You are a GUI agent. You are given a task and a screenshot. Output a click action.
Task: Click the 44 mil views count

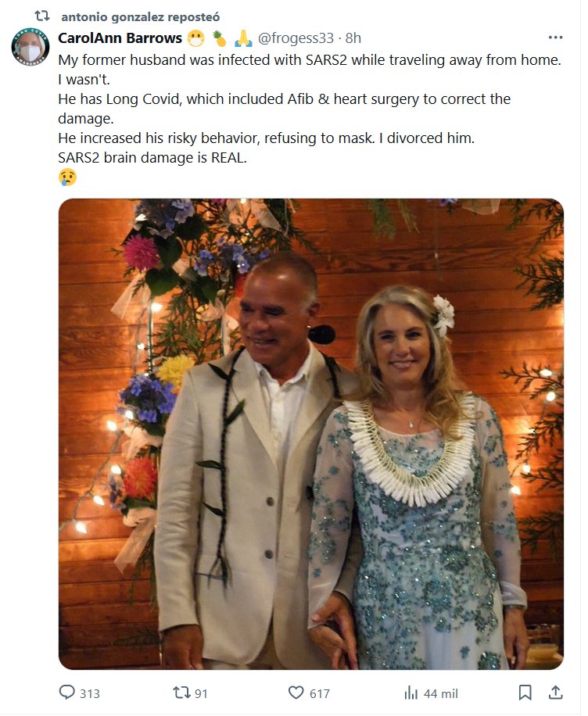441,693
